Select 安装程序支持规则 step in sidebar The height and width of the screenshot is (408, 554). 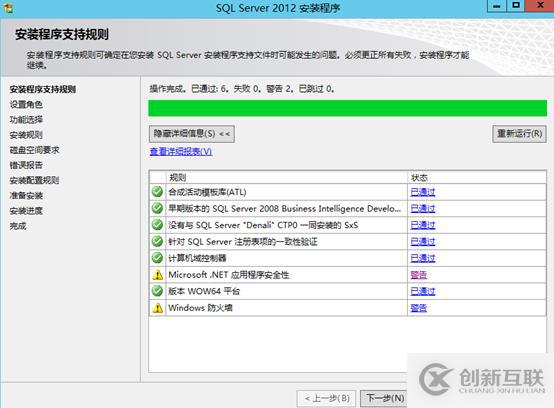click(x=43, y=89)
